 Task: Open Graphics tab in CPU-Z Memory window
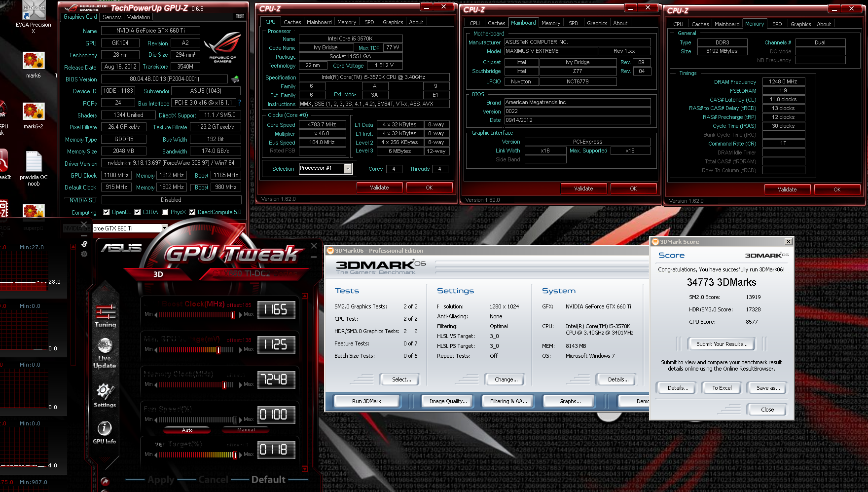pos(800,24)
